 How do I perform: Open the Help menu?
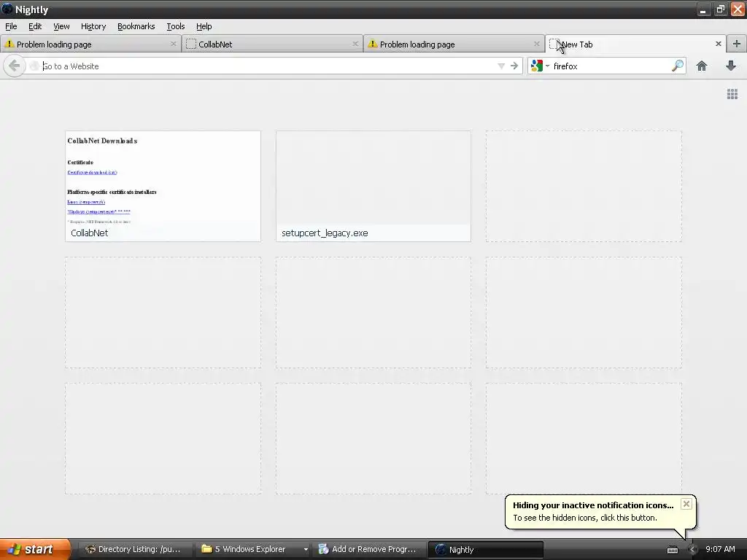pyautogui.click(x=204, y=26)
